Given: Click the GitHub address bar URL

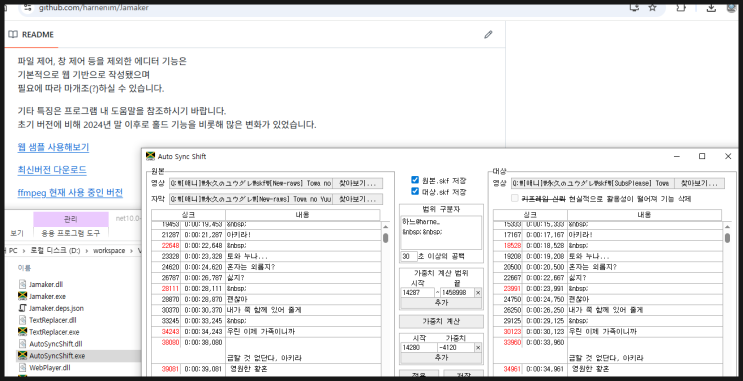Looking at the screenshot, I should [x=93, y=8].
